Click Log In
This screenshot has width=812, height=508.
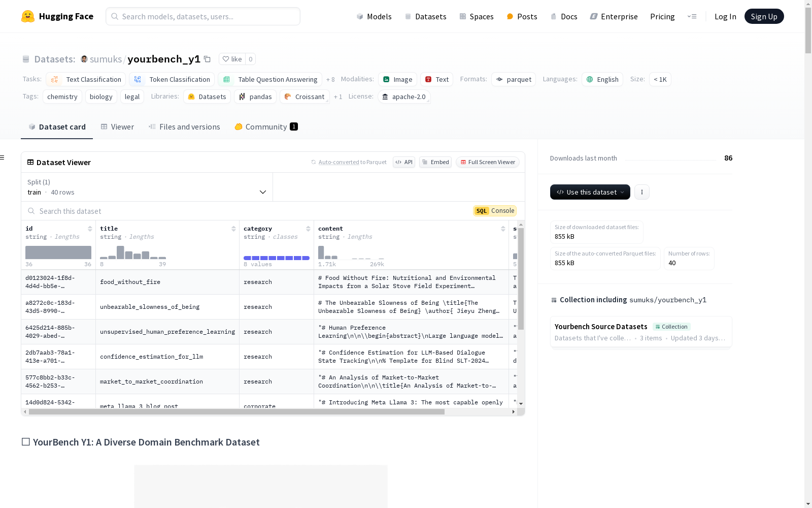(x=725, y=16)
